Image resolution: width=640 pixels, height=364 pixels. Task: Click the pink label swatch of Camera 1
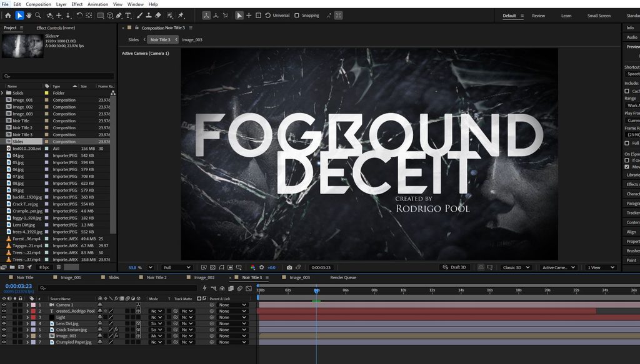pos(34,305)
